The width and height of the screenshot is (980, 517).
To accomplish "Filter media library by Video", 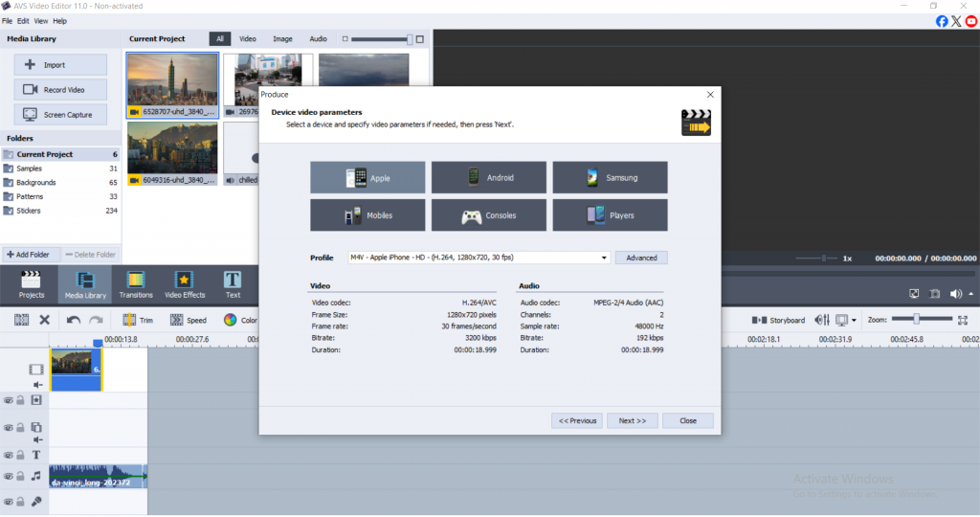I will pyautogui.click(x=248, y=38).
